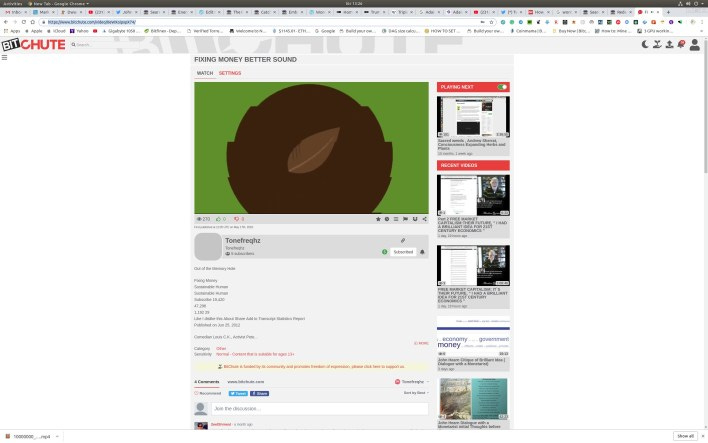Viewport: 708px width, 443px height.
Task: Flag the video with flag icon
Action: 405,219
